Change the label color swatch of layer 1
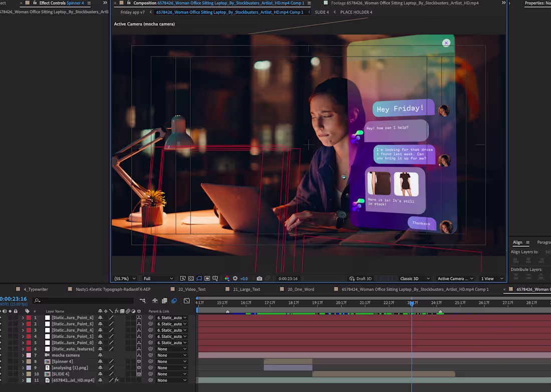The height and width of the screenshot is (392, 551). tap(29, 317)
